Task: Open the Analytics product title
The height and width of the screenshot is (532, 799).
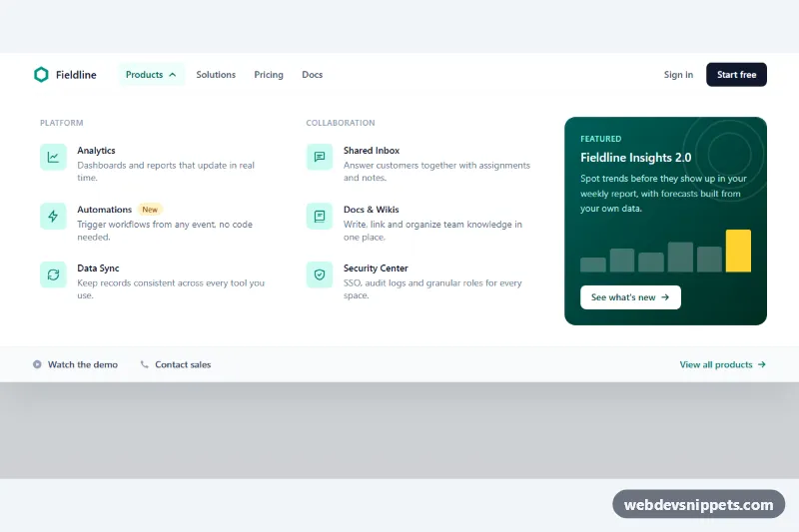Action: (x=96, y=150)
